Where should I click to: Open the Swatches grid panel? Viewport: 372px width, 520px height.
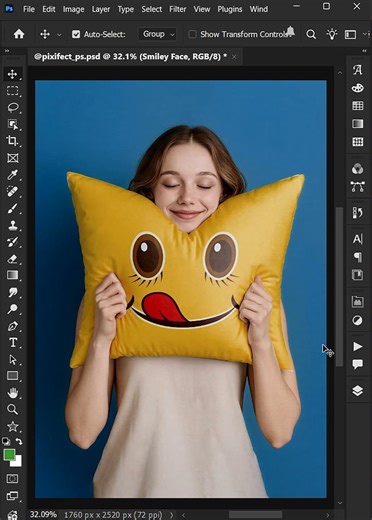[357, 106]
